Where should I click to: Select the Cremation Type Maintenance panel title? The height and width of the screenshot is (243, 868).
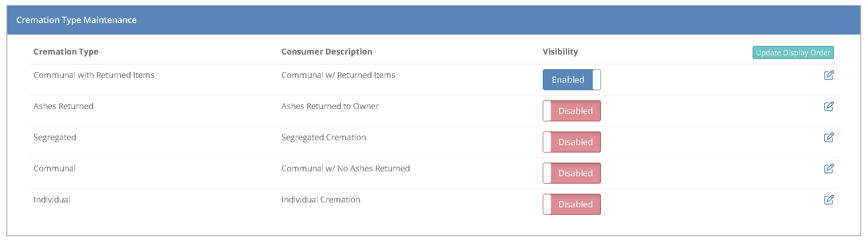(x=76, y=20)
